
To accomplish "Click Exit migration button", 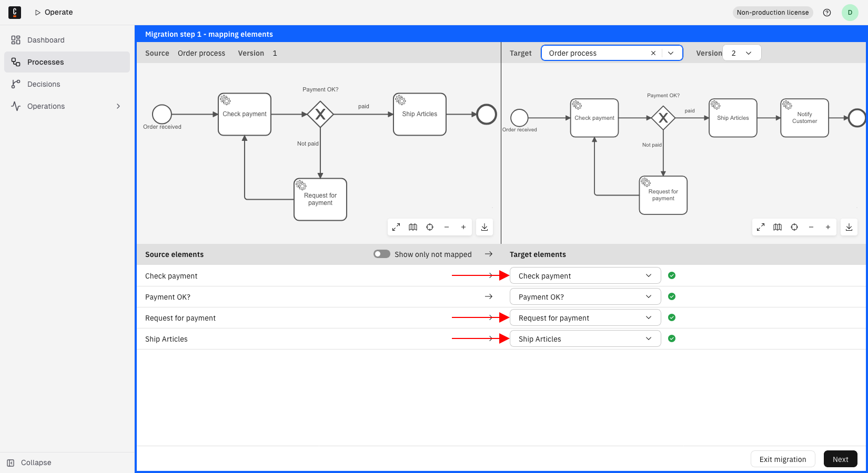I will coord(783,459).
